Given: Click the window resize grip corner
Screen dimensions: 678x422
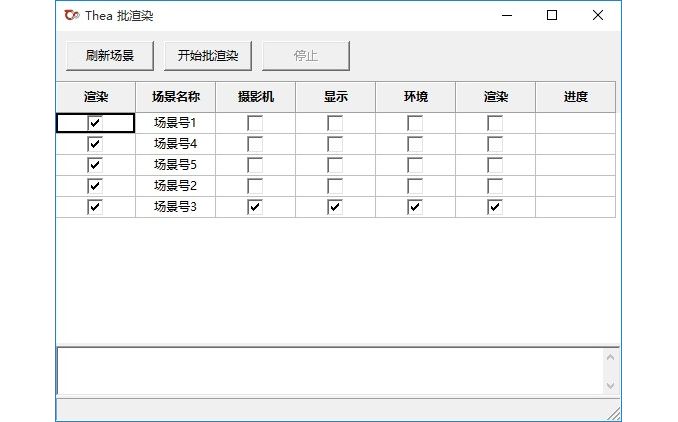Looking at the screenshot, I should coord(614,414).
